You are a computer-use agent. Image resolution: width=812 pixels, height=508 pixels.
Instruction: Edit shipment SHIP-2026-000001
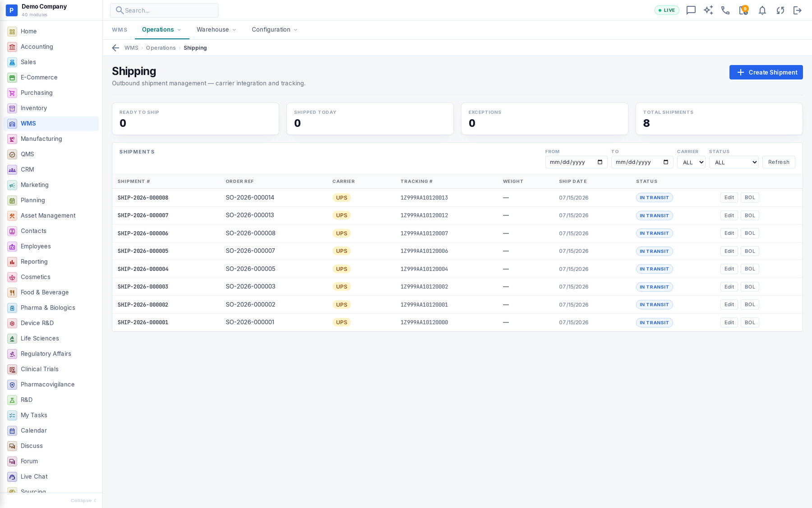[729, 323]
